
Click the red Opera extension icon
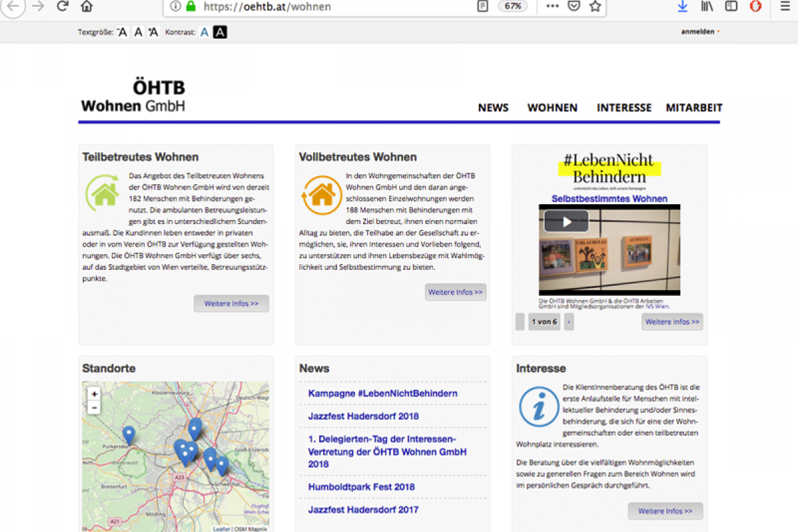755,6
